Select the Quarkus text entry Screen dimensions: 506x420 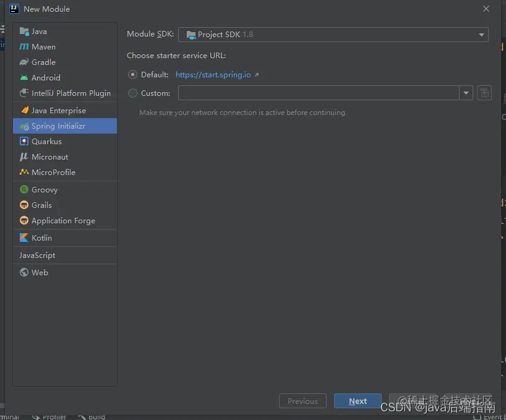point(46,141)
